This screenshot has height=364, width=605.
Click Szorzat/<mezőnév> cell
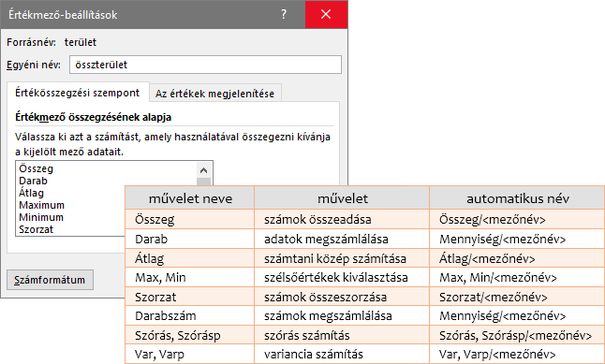[517, 297]
